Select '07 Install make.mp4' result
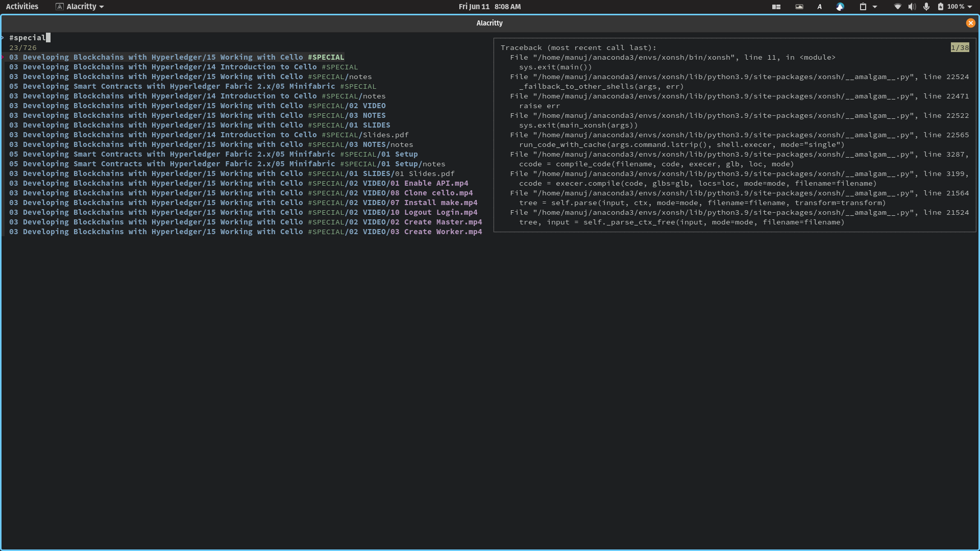This screenshot has width=980, height=551. click(243, 203)
